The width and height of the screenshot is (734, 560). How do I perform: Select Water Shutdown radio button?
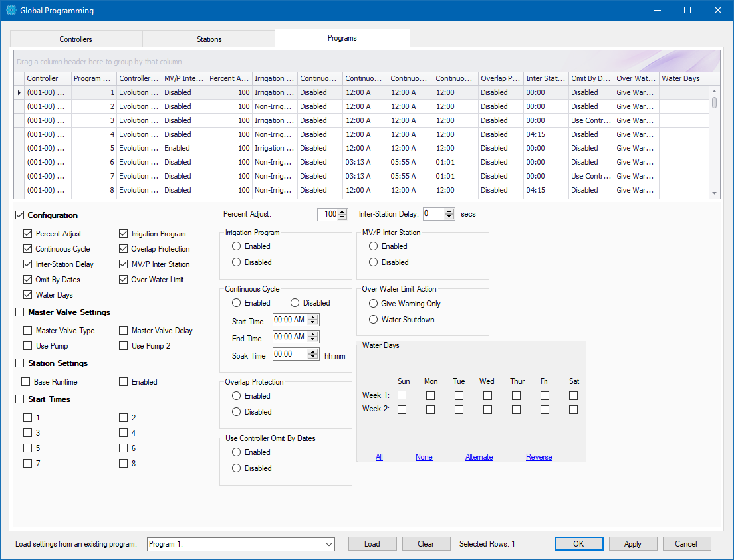point(373,319)
